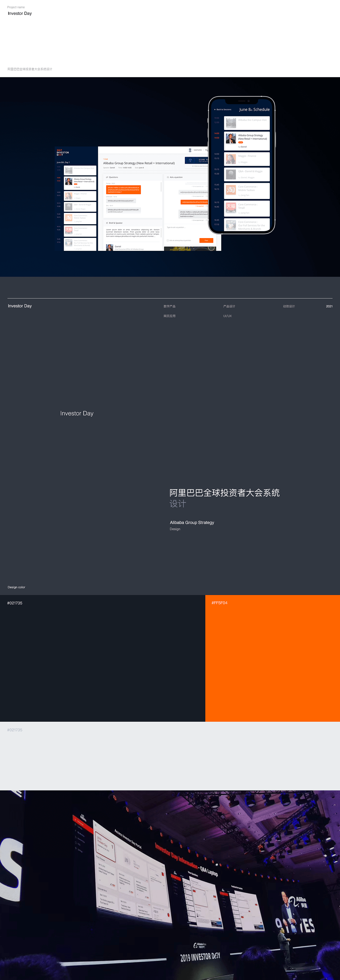Viewport: 340px width, 980px height.
Task: Click the #FF5F04 orange color swatch
Action: (273, 658)
